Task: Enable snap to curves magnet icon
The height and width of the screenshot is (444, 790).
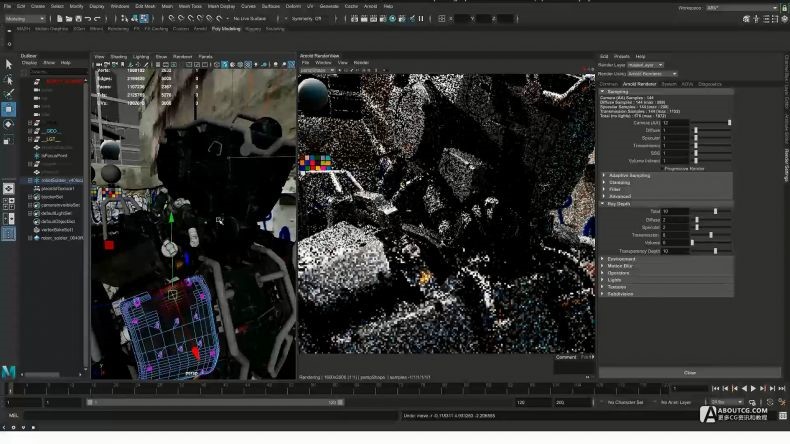Action: pyautogui.click(x=181, y=19)
